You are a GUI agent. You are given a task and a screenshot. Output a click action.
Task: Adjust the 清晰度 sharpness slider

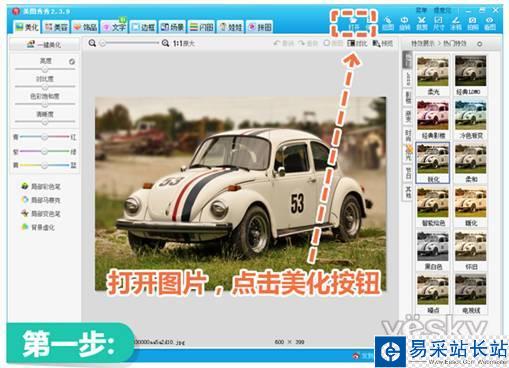(x=45, y=122)
